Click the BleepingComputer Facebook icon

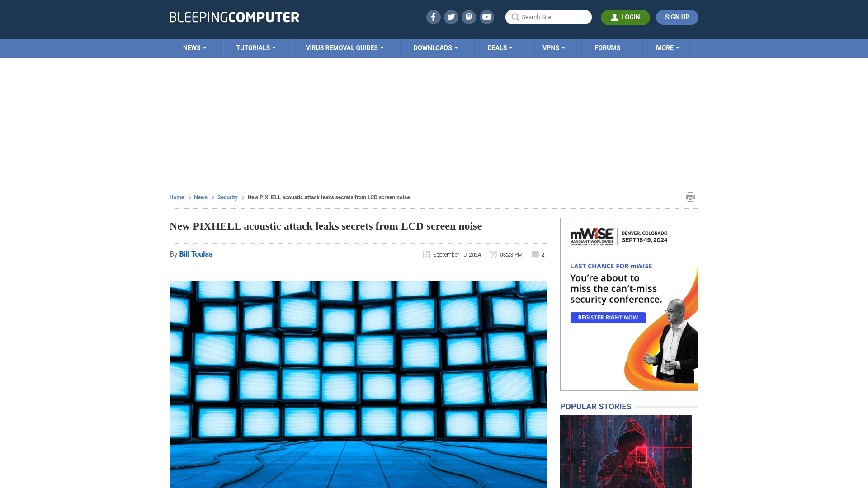click(434, 17)
